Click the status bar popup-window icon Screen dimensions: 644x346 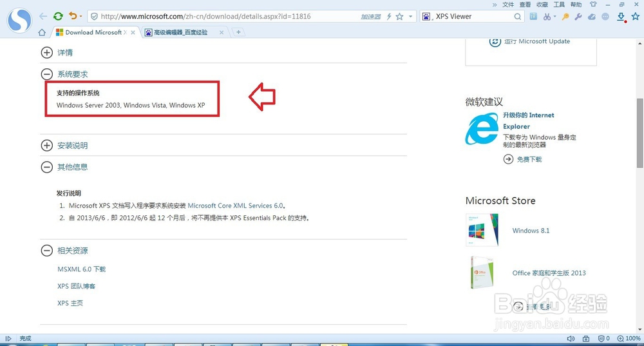[x=586, y=339]
